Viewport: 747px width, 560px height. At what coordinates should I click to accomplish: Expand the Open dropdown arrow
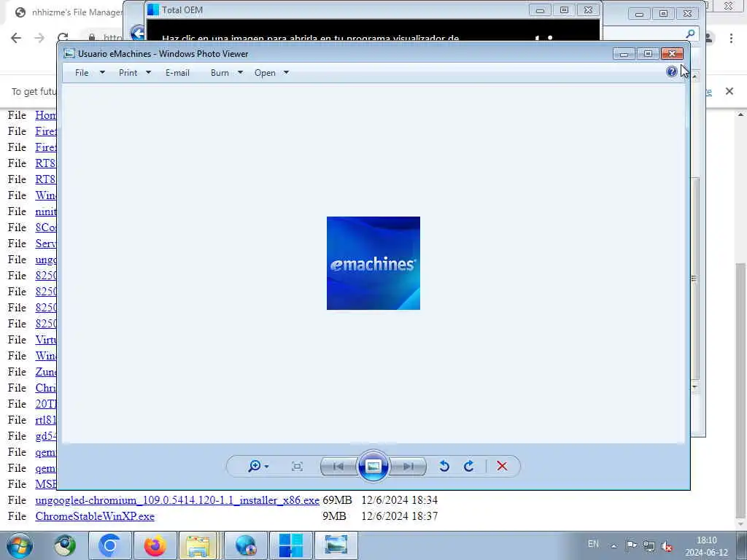286,73
